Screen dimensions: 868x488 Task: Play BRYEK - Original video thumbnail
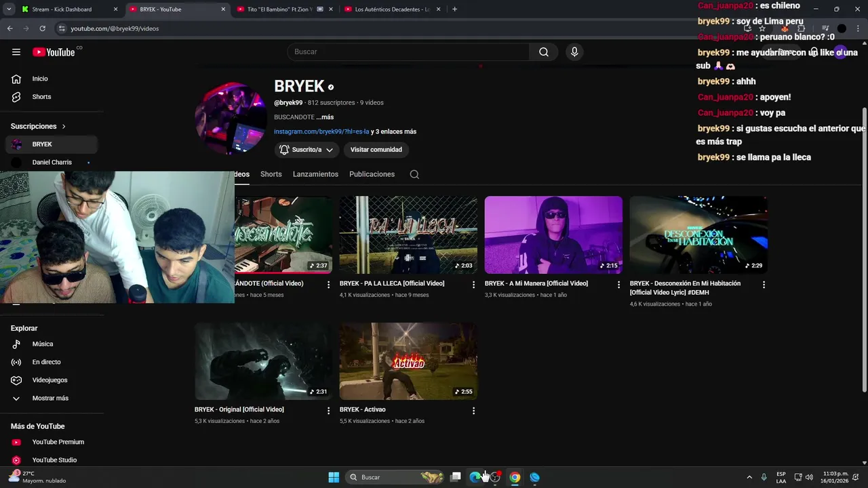click(263, 361)
